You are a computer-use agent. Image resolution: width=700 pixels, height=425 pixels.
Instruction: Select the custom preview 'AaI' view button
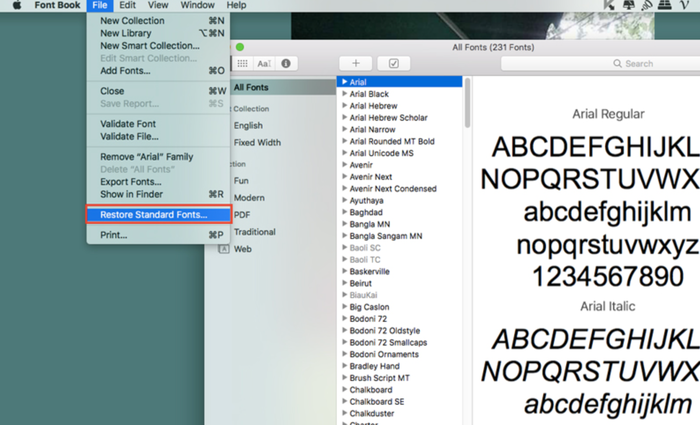(x=264, y=63)
